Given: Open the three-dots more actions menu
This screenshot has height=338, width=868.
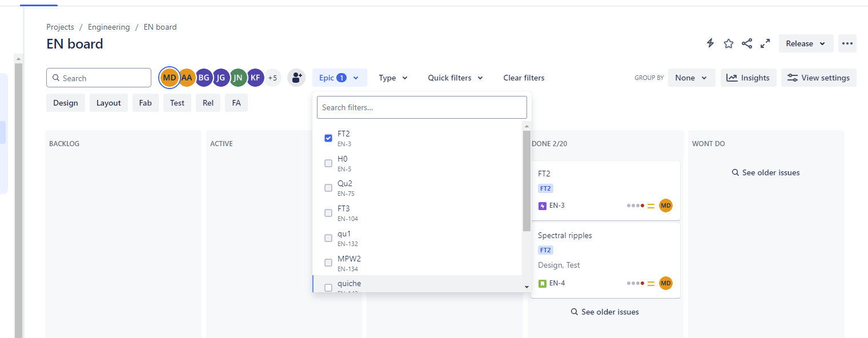Looking at the screenshot, I should coord(847,43).
